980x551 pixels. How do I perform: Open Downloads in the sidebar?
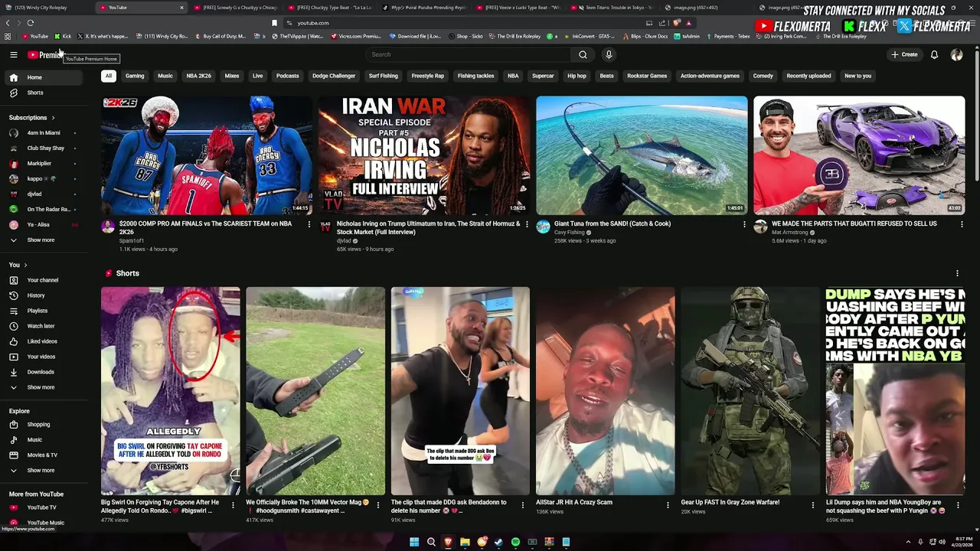44,372
